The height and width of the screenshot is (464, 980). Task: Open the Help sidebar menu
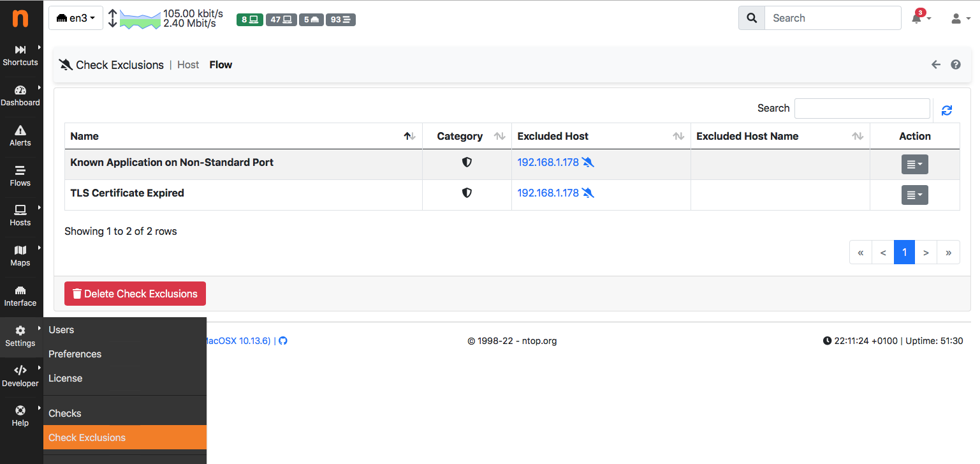[20, 416]
